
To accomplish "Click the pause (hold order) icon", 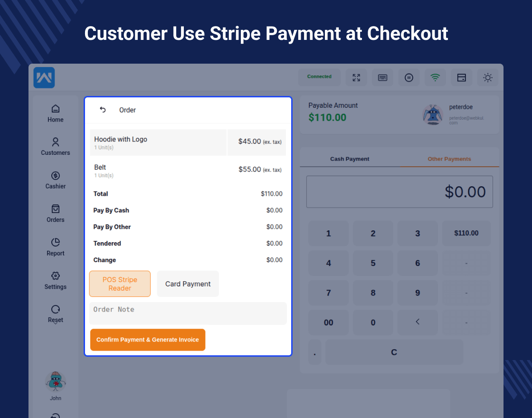I will pyautogui.click(x=409, y=77).
